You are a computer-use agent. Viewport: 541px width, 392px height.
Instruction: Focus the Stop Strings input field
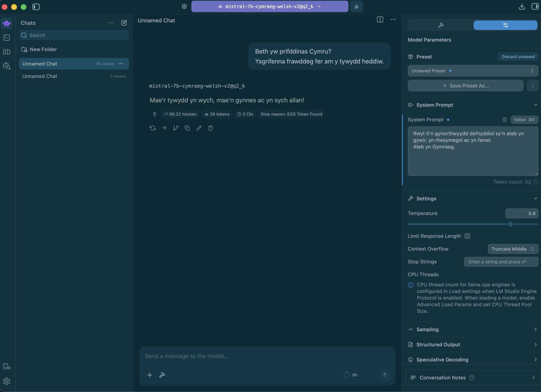point(501,262)
